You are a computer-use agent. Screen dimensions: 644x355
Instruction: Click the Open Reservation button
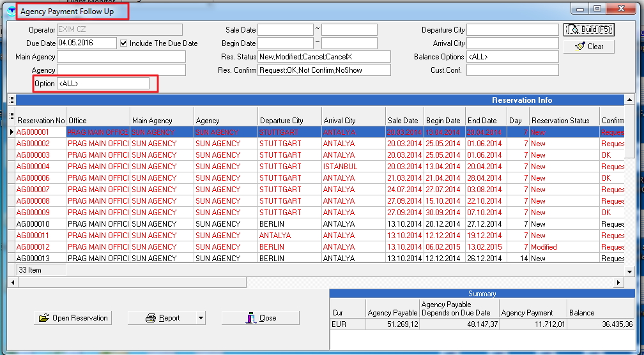(x=73, y=318)
